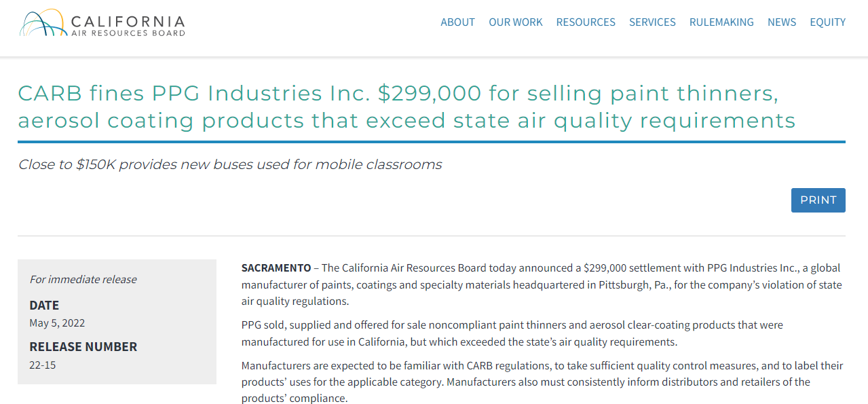Click the mobile classrooms buses subtitle

(230, 164)
